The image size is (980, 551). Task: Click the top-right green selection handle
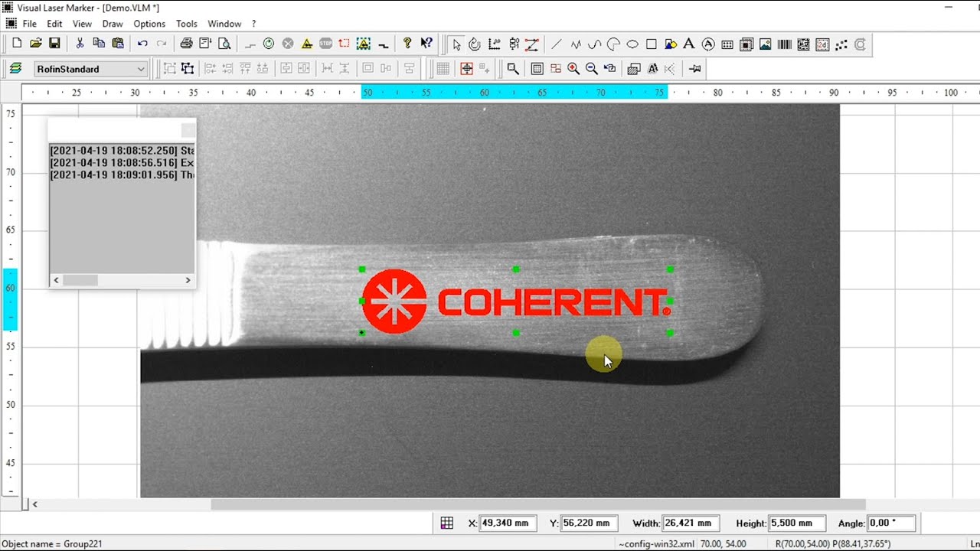click(x=670, y=269)
